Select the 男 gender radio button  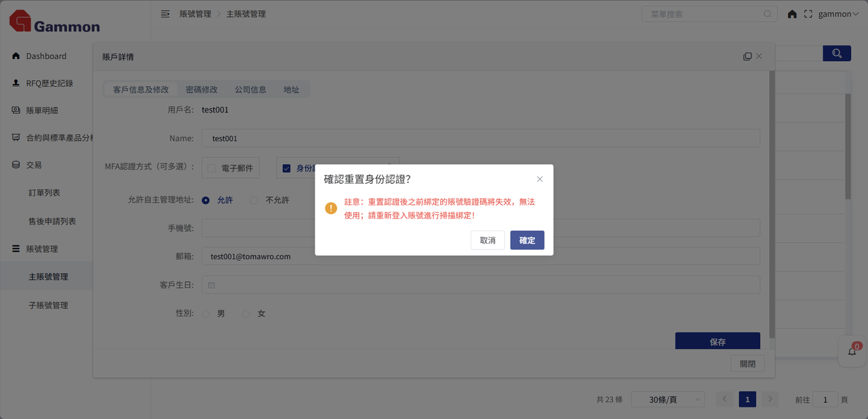(x=206, y=314)
